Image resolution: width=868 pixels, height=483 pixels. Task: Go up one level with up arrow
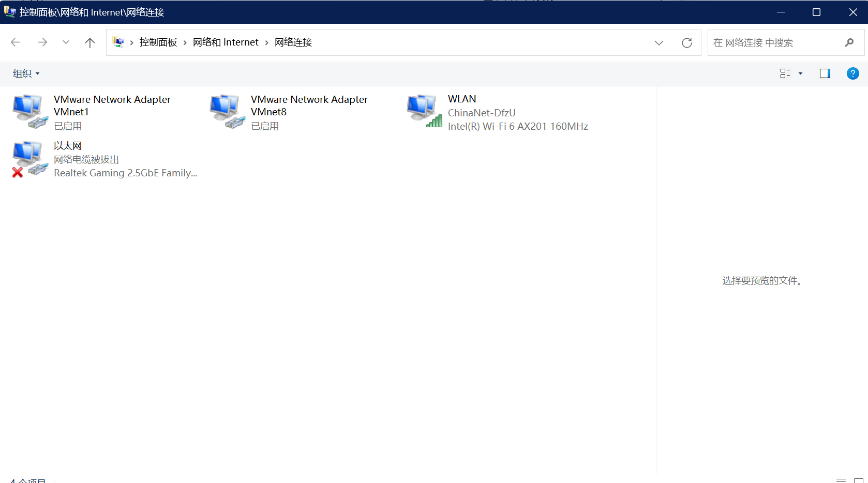coord(90,42)
